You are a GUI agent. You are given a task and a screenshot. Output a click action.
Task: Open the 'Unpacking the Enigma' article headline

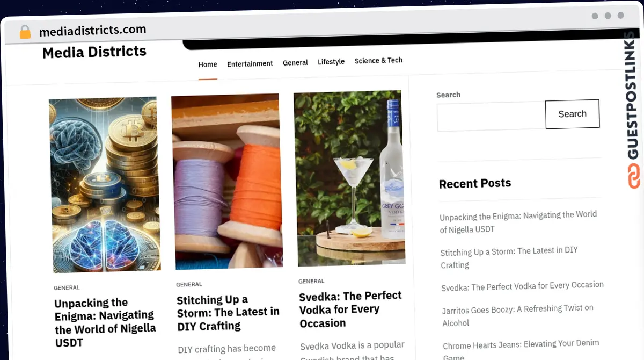click(105, 322)
